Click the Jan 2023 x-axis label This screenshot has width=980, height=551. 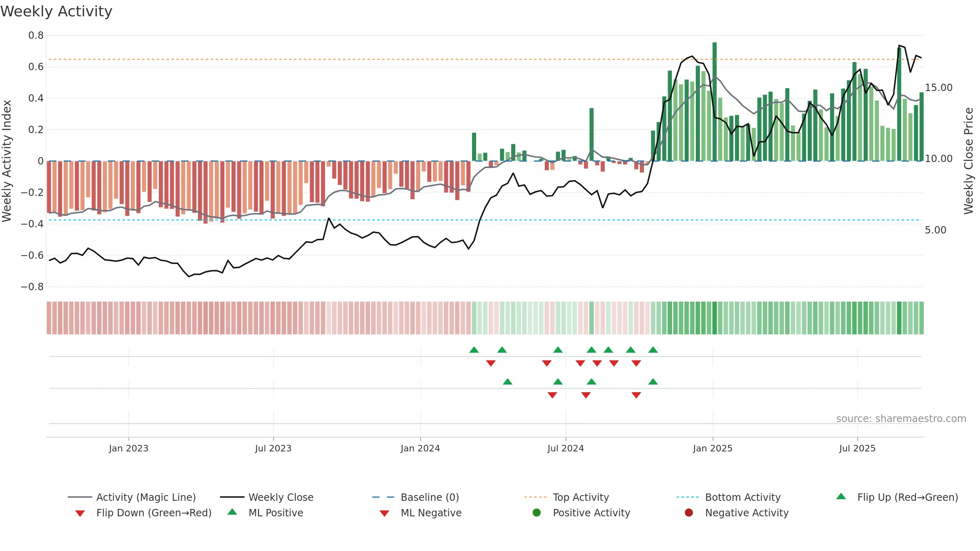(x=129, y=449)
